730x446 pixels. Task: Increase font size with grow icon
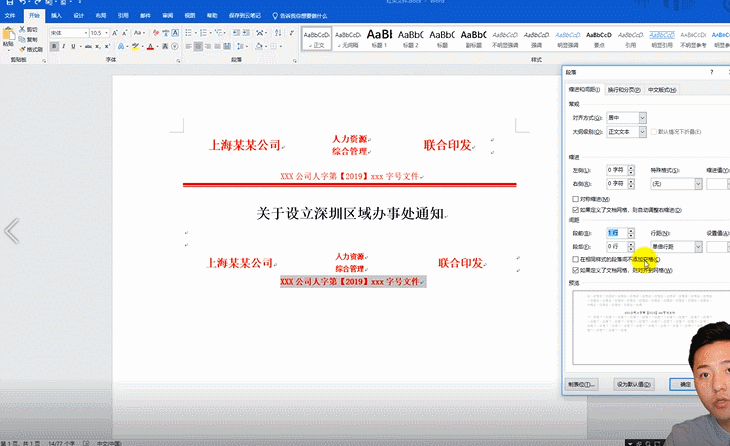click(115, 33)
